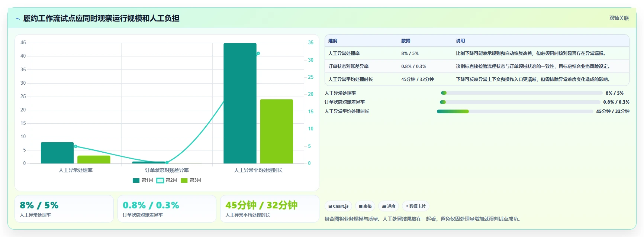
Task: Click the 人工异常平均处理时长 progress bar
Action: pyautogui.click(x=515, y=111)
